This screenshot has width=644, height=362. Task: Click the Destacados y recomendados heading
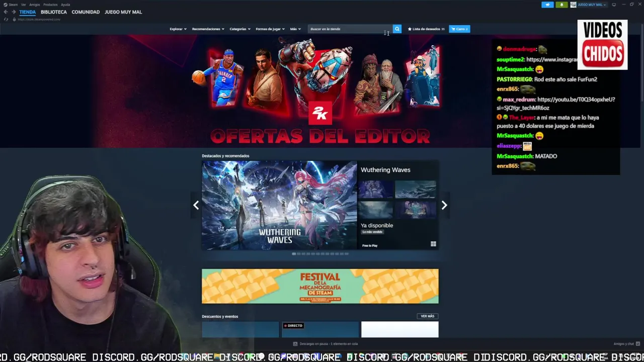coord(225,156)
